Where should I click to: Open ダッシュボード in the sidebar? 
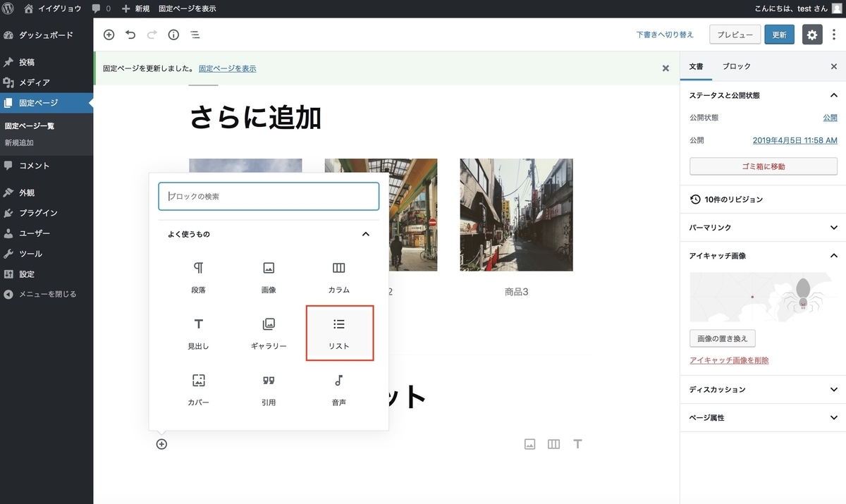(47, 35)
